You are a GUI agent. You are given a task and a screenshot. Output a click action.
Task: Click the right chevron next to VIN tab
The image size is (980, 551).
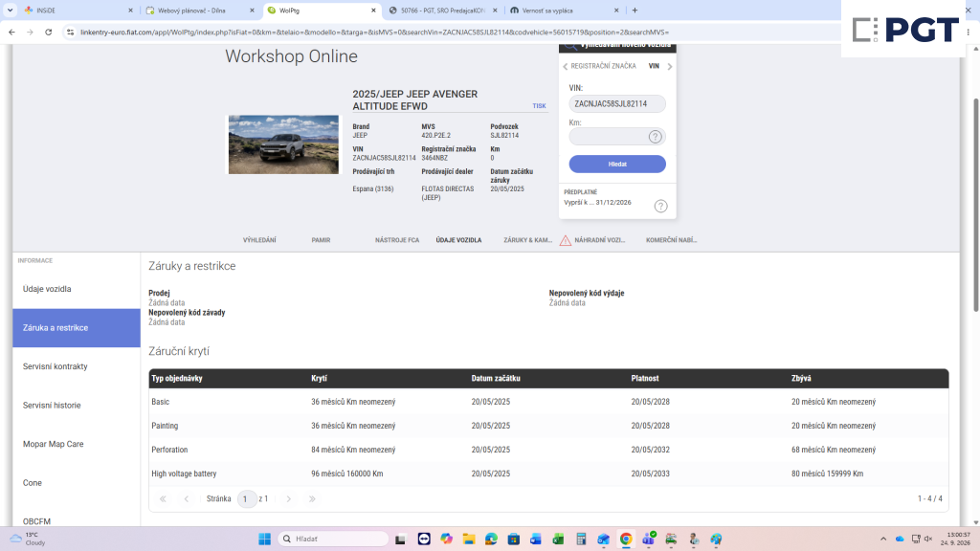(669, 66)
